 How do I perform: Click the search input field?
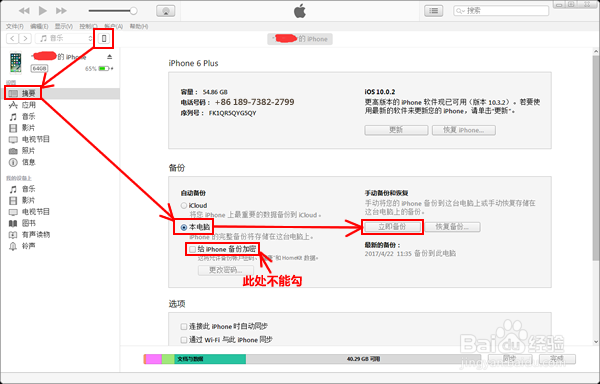[501, 11]
